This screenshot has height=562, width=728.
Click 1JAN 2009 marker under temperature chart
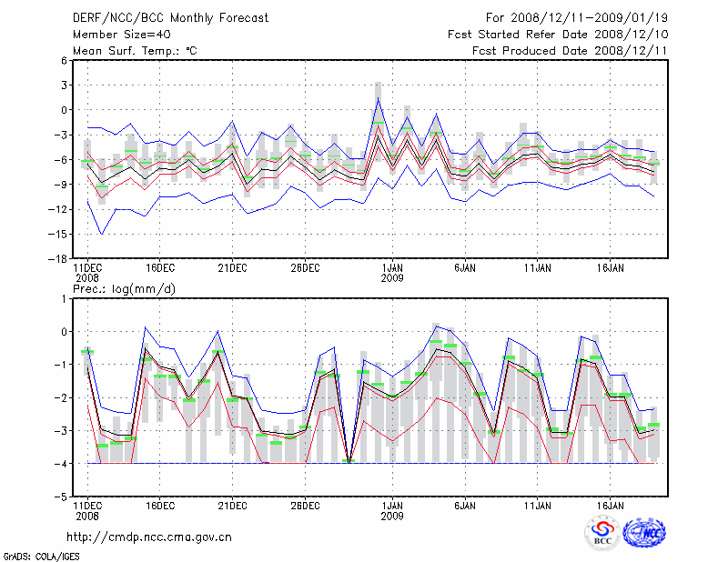point(392,273)
